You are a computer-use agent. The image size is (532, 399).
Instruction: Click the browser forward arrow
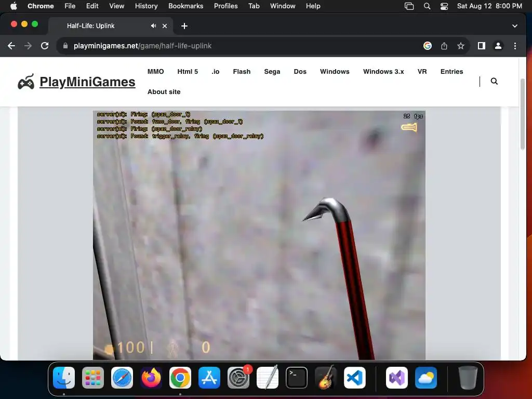(x=28, y=46)
